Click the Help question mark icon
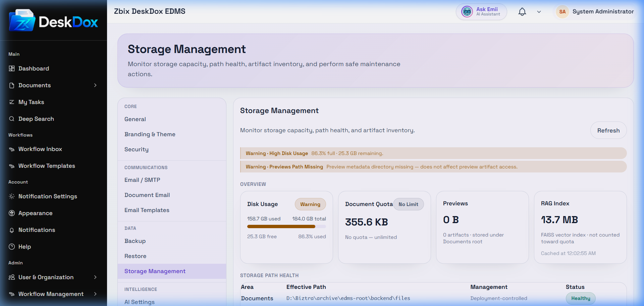Viewport: 644px width, 306px height. coord(12,247)
